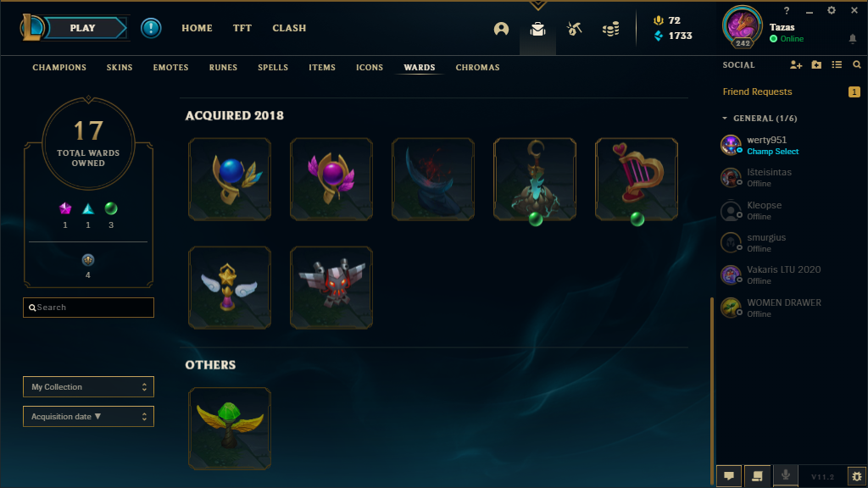Open the Acquisition date sort dropdown

tap(88, 417)
